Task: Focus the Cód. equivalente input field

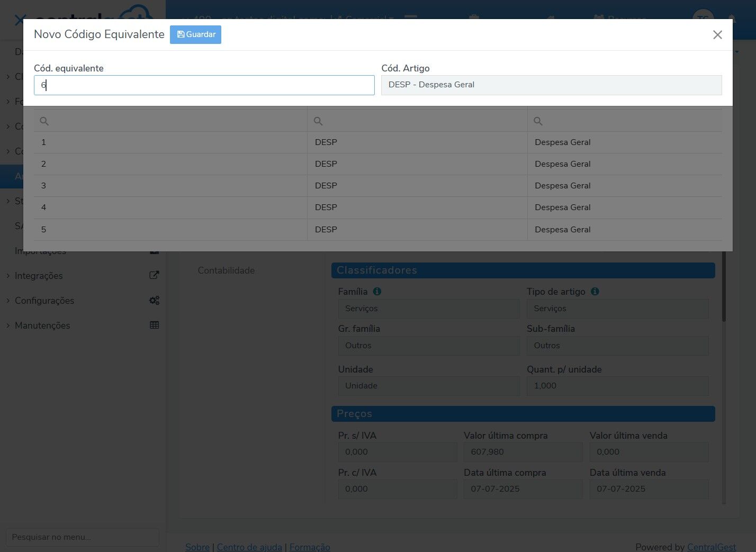Action: click(204, 85)
